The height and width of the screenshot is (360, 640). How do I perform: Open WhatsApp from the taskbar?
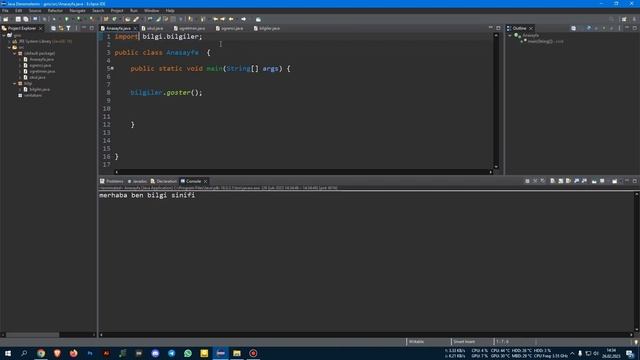pyautogui.click(x=188, y=353)
